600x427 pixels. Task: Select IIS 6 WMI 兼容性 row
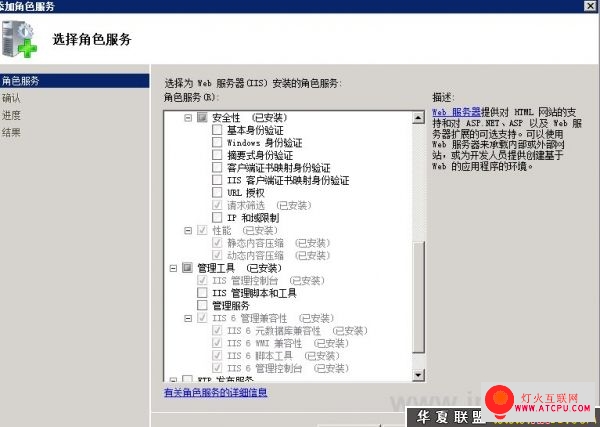click(288, 343)
